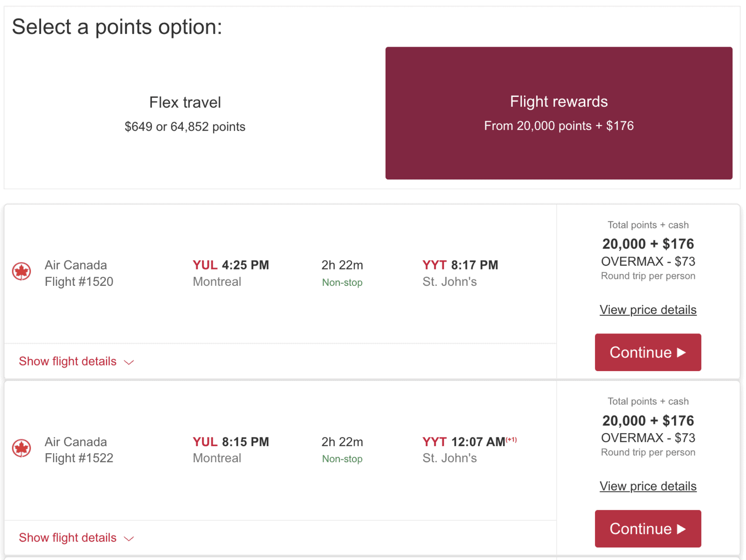
Task: View price details for 4:25 PM flight
Action: coord(648,310)
